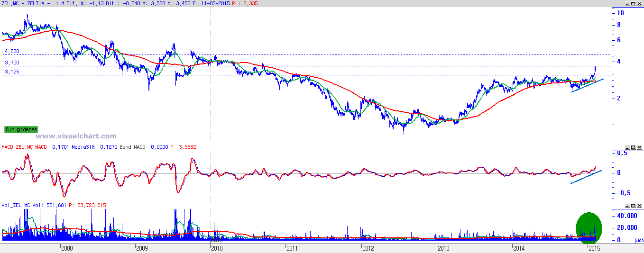The width and height of the screenshot is (644, 253).
Task: Click the volume 'P: 33,723,215' value
Action: (86, 206)
